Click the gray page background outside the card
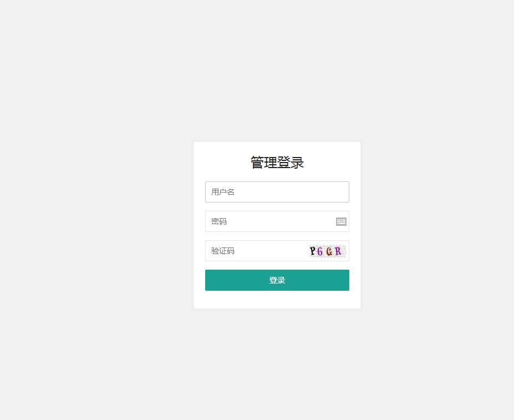Image resolution: width=514 pixels, height=420 pixels. 98,210
